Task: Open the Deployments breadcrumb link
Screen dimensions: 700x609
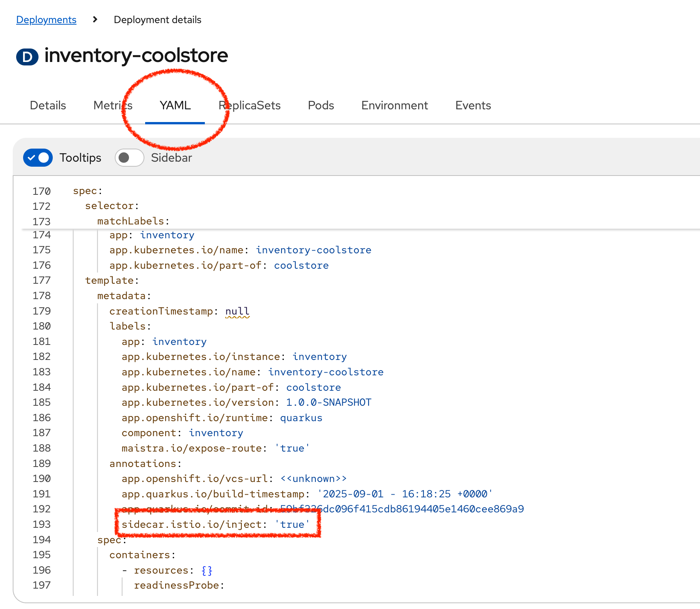Action: point(46,19)
